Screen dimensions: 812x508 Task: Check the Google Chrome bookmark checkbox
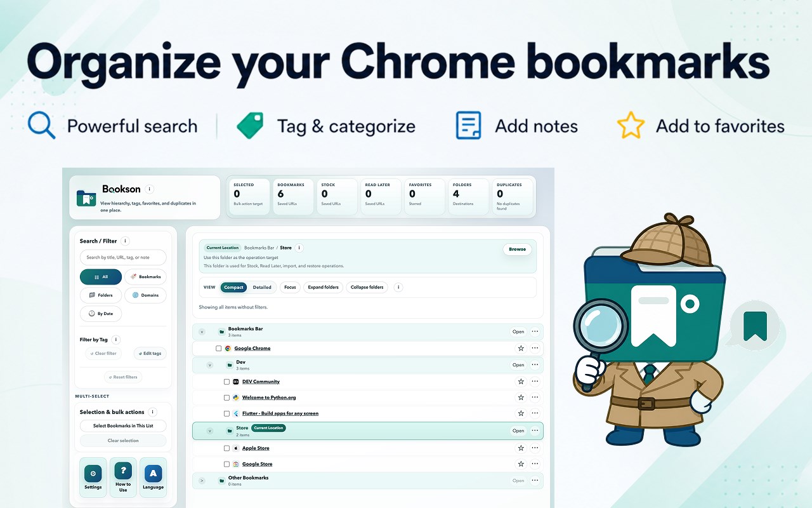219,349
